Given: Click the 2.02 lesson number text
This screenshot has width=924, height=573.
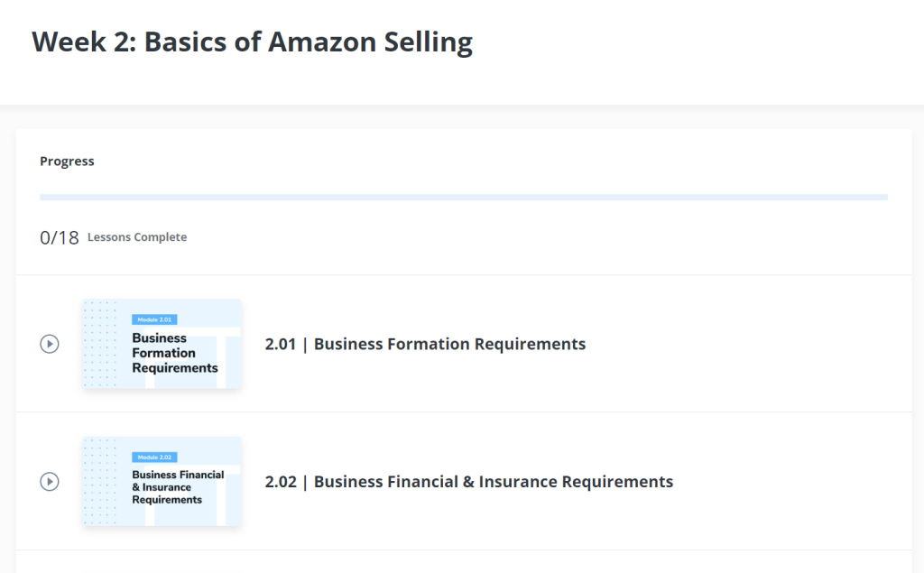Looking at the screenshot, I should coord(281,482).
